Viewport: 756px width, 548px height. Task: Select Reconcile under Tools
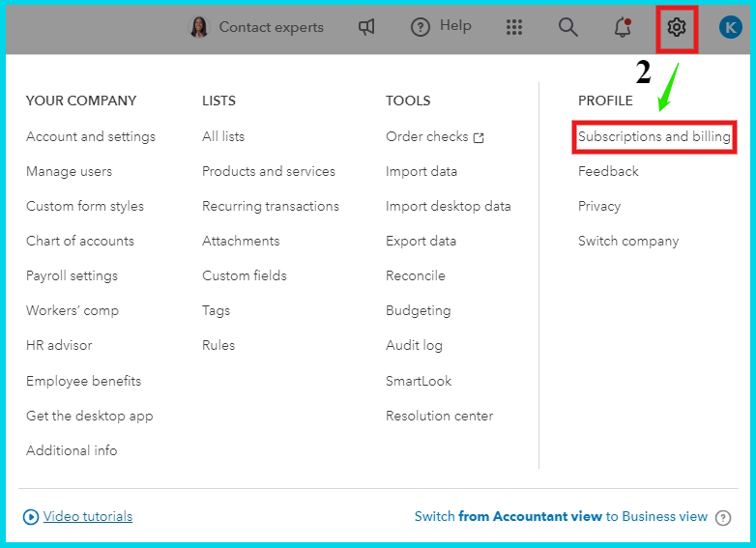point(416,275)
